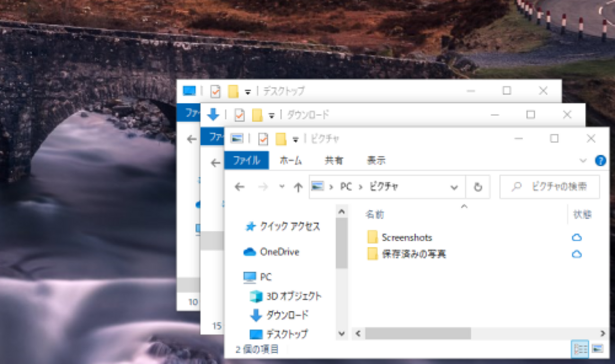Screen dimensions: 615x364
Task: Switch to the 表示 ribbon tab
Action: tap(376, 160)
